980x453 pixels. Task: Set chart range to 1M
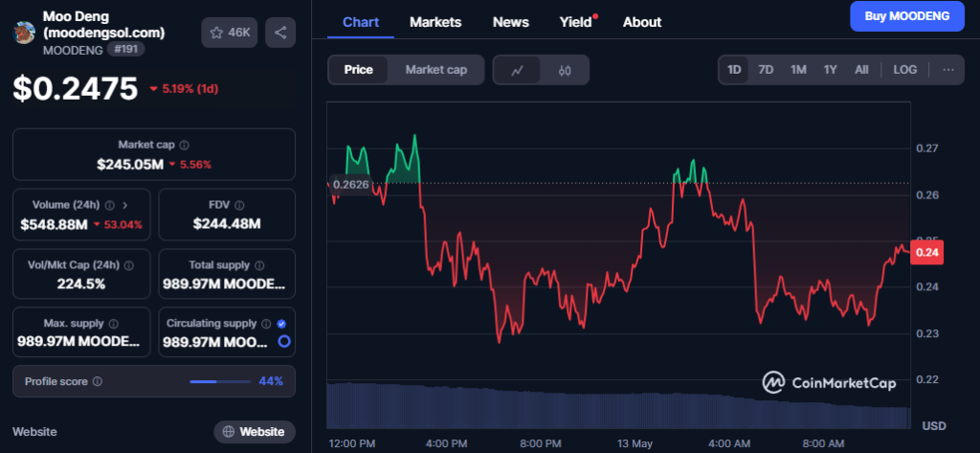tap(798, 70)
